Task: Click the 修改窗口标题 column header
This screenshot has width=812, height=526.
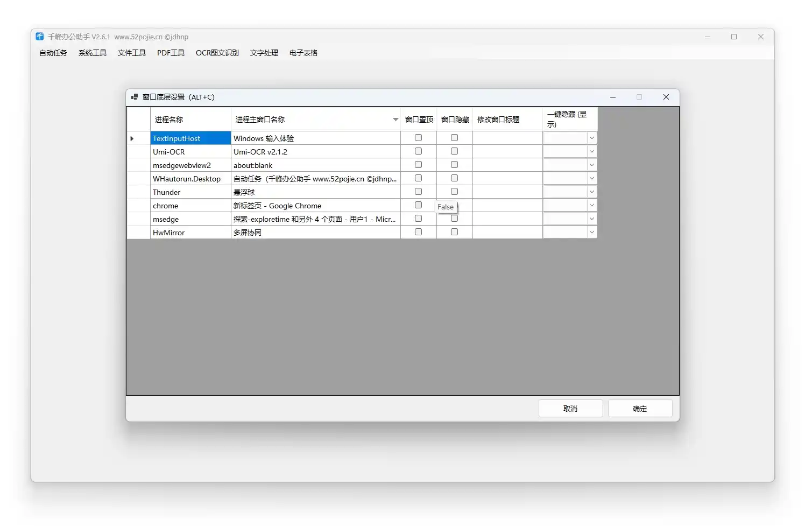Action: pos(507,120)
